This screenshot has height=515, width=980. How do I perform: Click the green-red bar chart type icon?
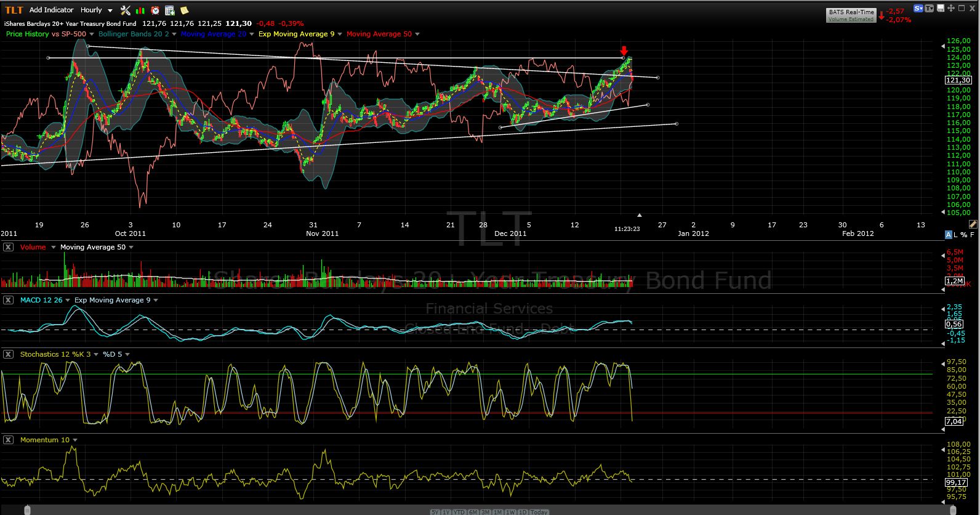(141, 10)
